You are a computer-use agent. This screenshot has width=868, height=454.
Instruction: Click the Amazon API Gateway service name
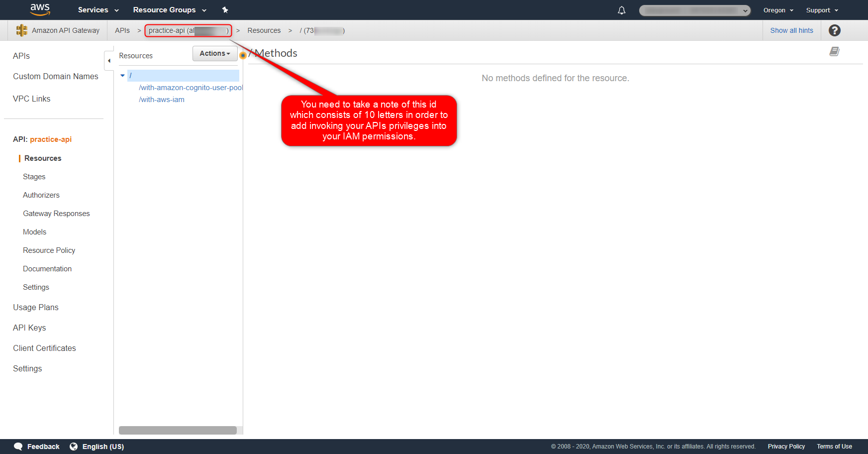[66, 30]
